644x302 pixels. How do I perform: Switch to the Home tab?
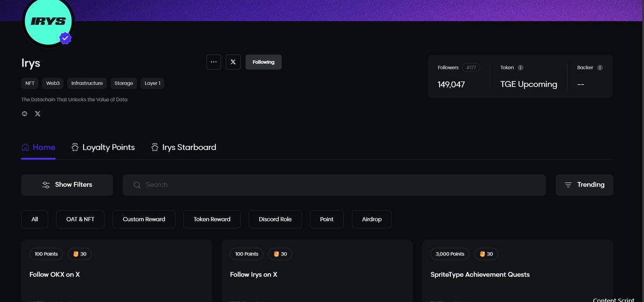[x=38, y=147]
